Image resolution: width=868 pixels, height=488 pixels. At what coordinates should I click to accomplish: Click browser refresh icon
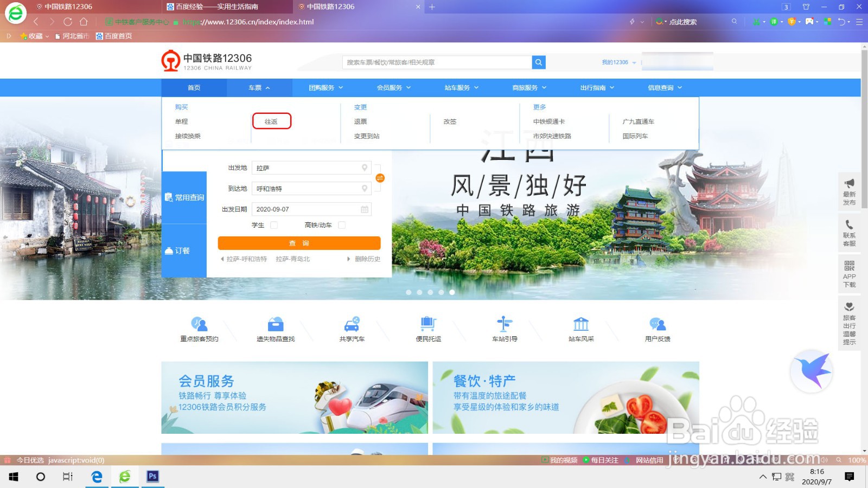click(68, 22)
